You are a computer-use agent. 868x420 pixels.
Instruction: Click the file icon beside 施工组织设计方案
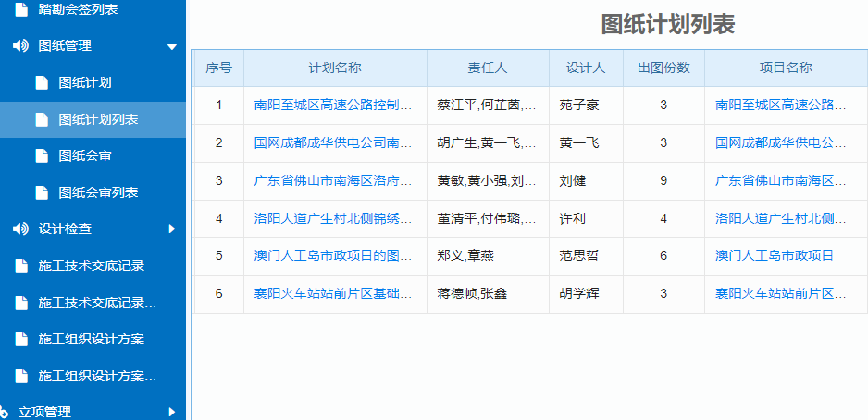pos(21,339)
